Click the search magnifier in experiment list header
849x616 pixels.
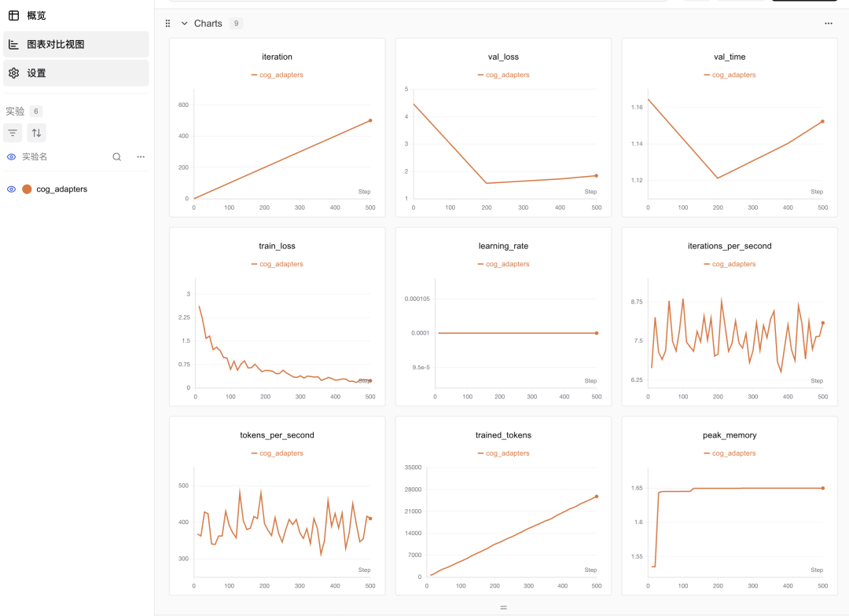click(117, 157)
